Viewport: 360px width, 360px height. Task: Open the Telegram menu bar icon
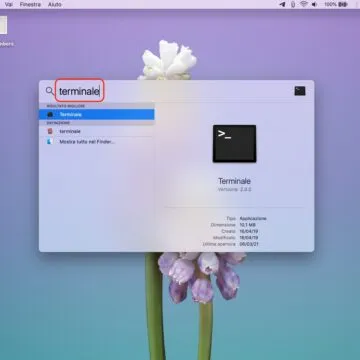pyautogui.click(x=282, y=4)
